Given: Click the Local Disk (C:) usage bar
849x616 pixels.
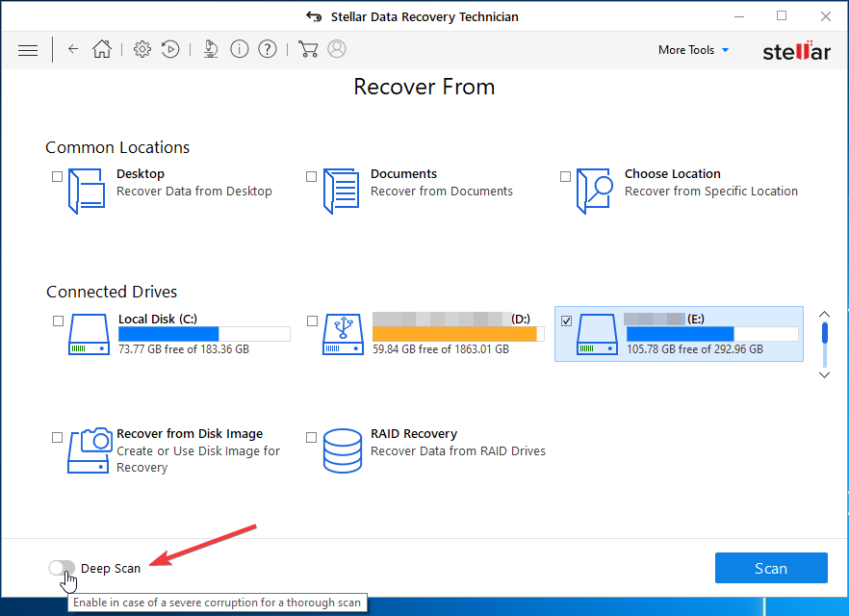Looking at the screenshot, I should click(x=204, y=333).
